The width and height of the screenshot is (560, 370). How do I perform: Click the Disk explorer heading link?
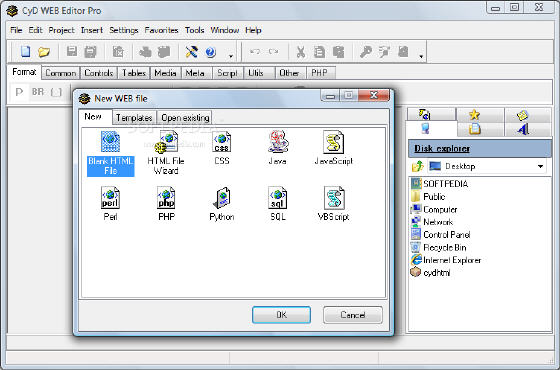click(442, 149)
